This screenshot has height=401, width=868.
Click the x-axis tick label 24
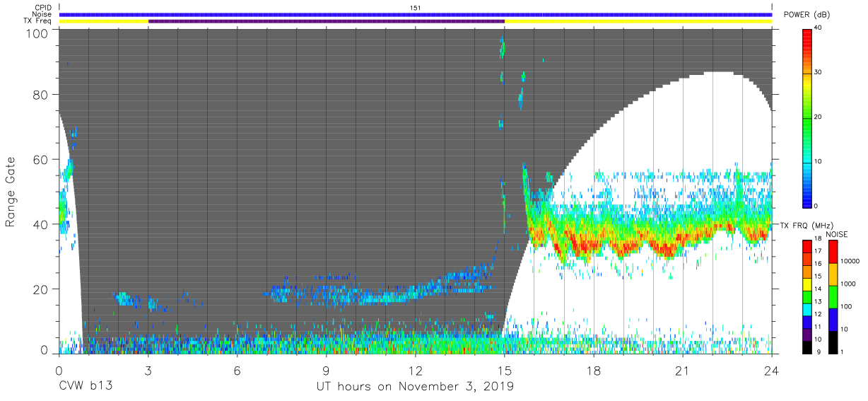tap(771, 370)
